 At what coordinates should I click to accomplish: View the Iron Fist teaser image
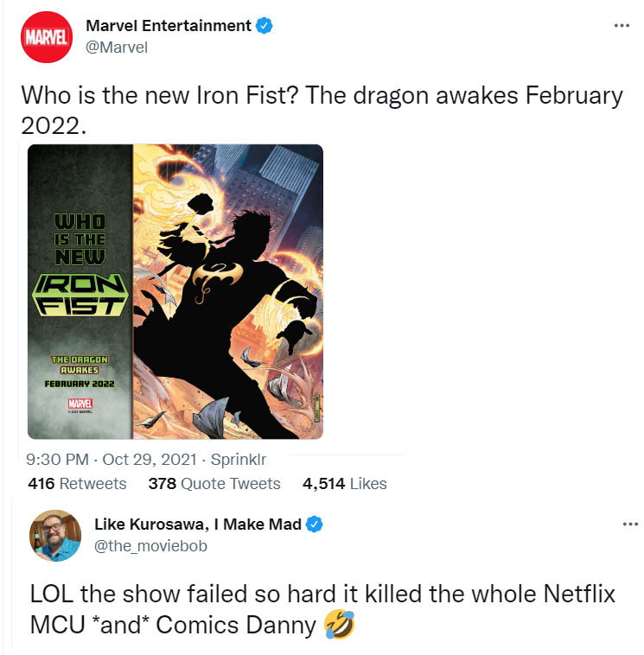(x=175, y=291)
